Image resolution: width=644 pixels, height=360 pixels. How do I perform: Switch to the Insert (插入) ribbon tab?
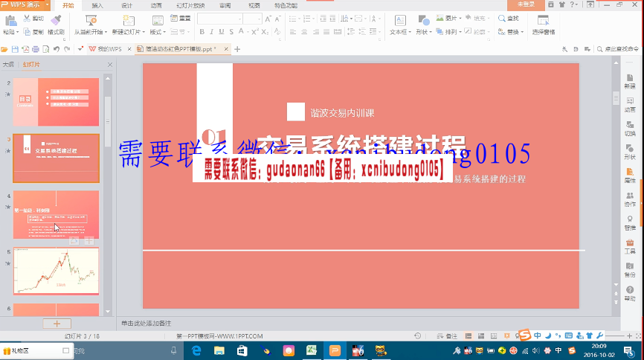point(97,5)
